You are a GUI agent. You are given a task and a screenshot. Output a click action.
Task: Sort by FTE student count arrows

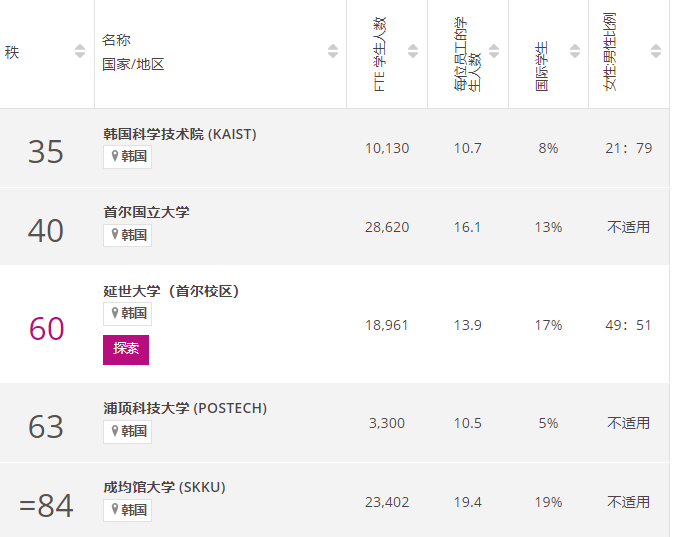click(x=413, y=51)
